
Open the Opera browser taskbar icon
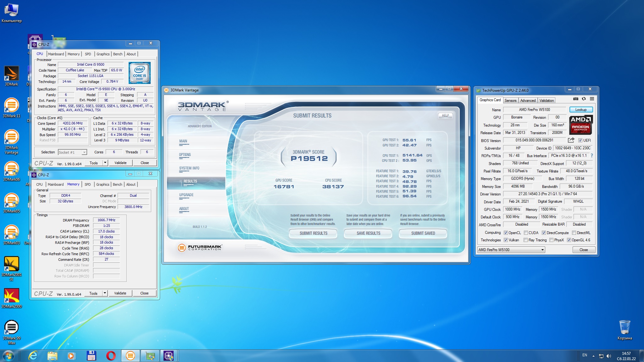click(x=111, y=356)
